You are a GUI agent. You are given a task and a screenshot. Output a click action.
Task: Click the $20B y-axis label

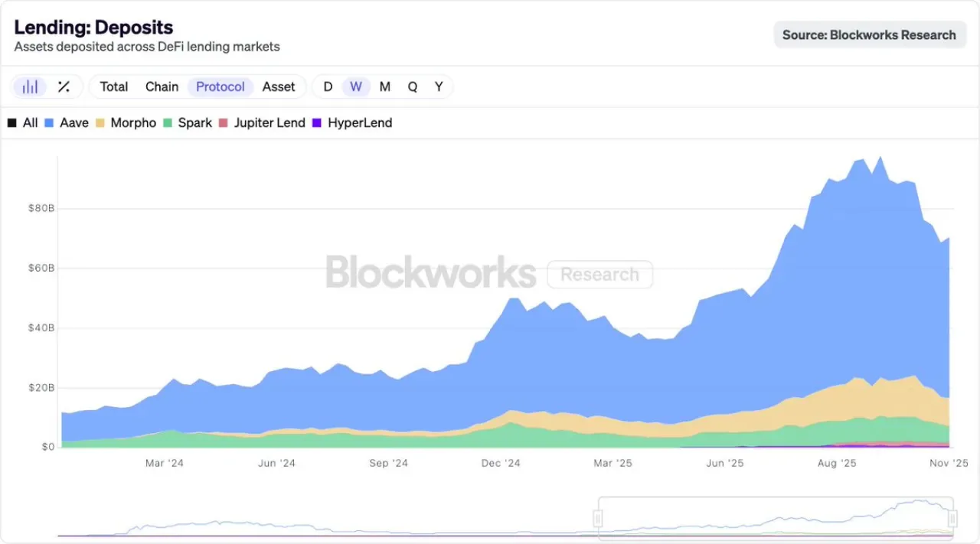tap(40, 387)
